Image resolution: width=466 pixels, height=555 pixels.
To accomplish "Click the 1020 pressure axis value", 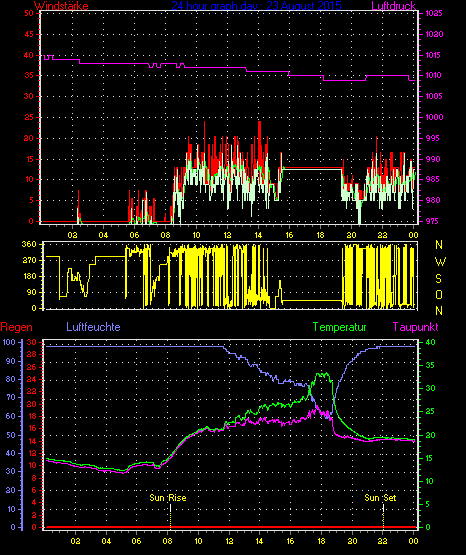I will pos(434,34).
